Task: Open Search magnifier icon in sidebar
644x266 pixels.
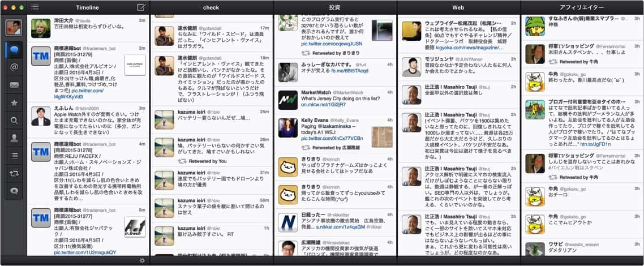Action: pyautogui.click(x=14, y=121)
